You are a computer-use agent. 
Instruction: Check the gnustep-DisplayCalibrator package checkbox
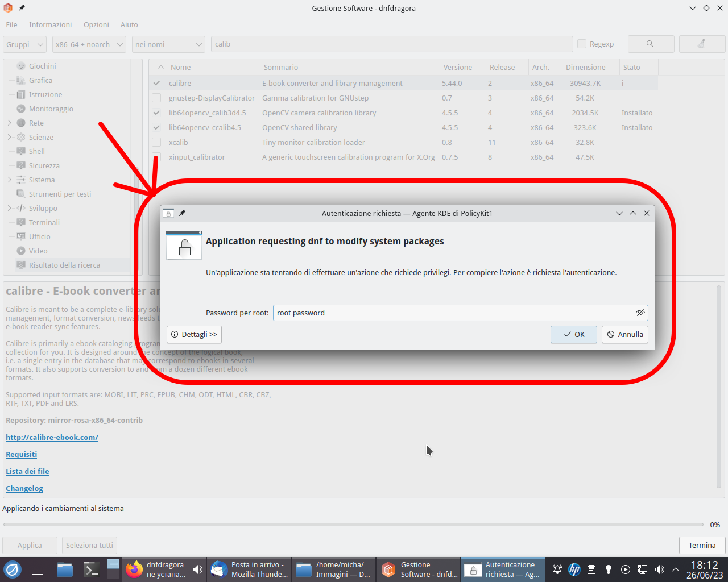tap(156, 98)
